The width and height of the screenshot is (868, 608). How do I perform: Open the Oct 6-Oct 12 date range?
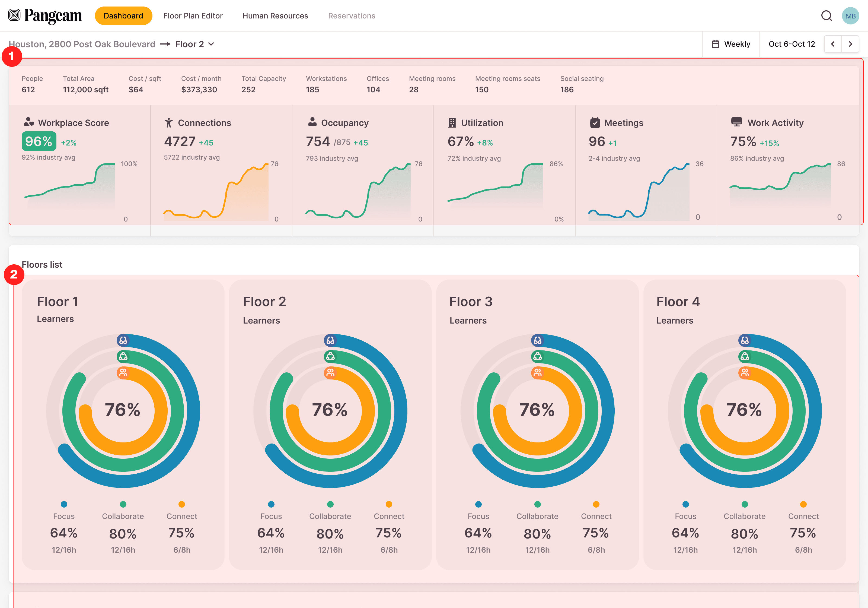(792, 44)
